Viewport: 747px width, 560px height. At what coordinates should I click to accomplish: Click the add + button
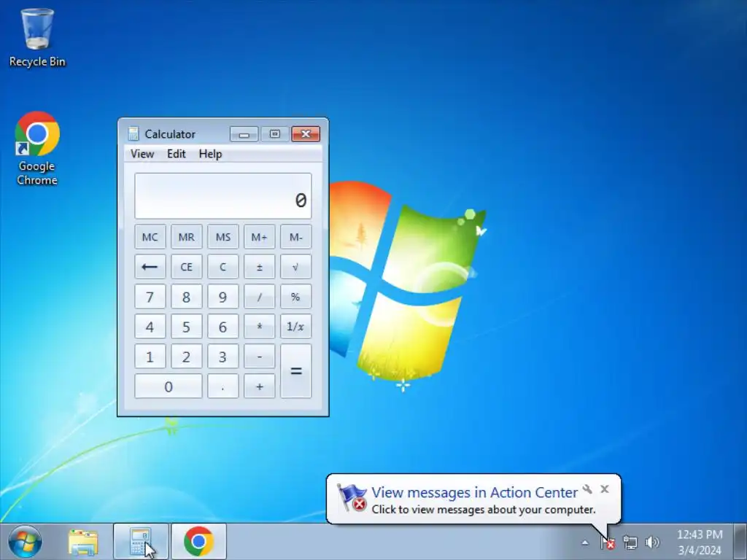[x=259, y=386]
